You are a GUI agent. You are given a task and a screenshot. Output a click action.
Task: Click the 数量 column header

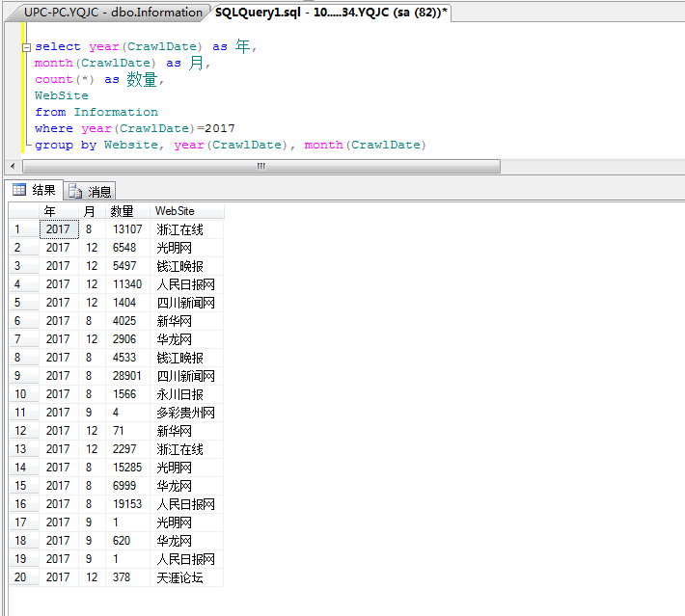click(127, 211)
